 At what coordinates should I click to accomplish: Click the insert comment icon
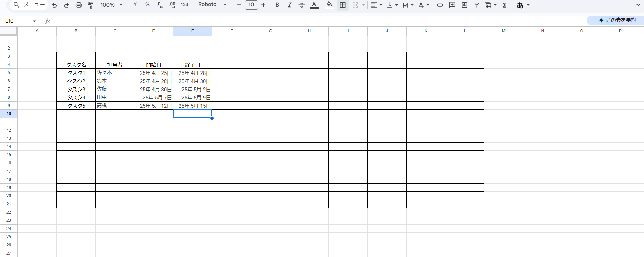(x=452, y=5)
